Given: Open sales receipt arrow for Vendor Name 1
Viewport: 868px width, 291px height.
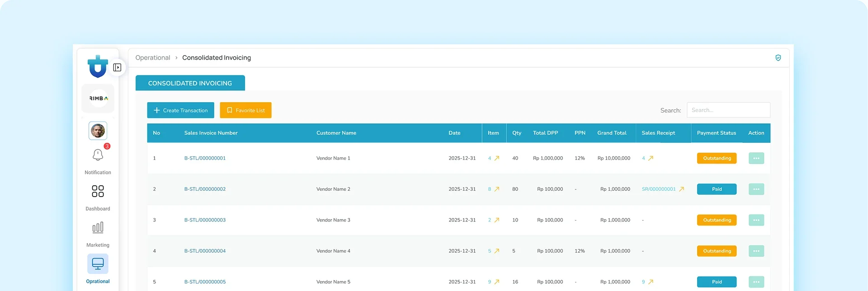Looking at the screenshot, I should coord(651,158).
